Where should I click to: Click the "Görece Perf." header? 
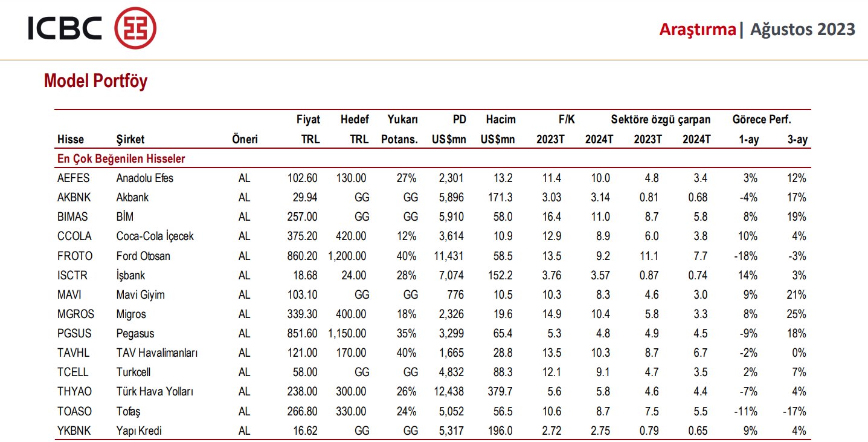coord(762,120)
